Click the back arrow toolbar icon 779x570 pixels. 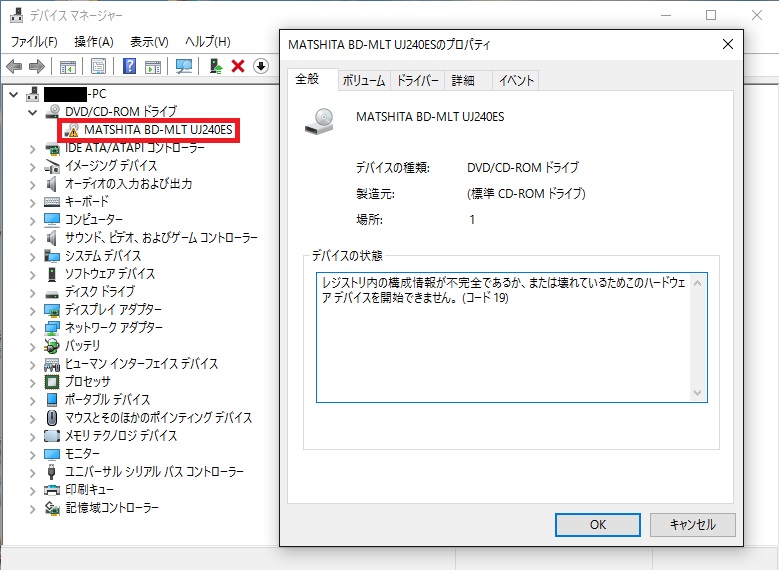pos(14,66)
